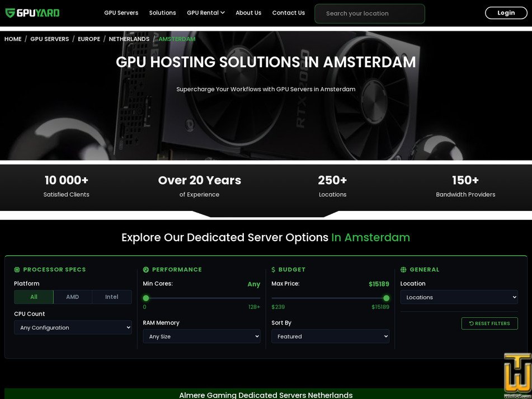
Task: Select the Intel platform option
Action: coord(112,297)
